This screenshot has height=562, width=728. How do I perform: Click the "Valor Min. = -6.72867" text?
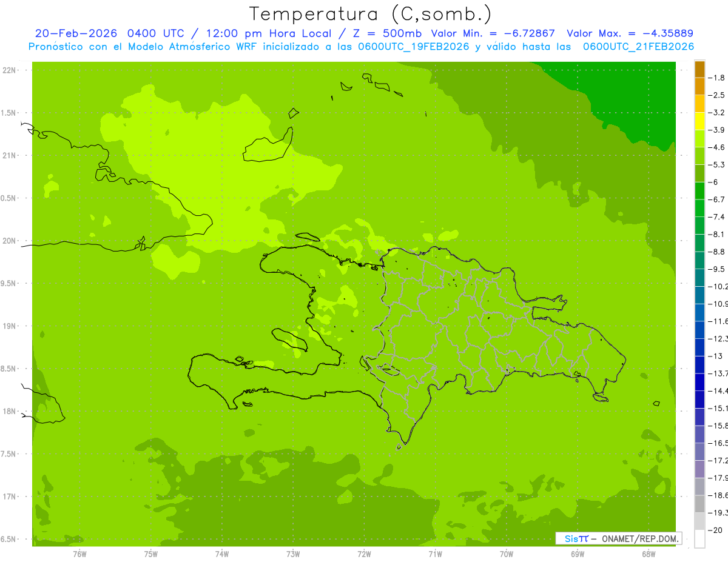point(493,33)
